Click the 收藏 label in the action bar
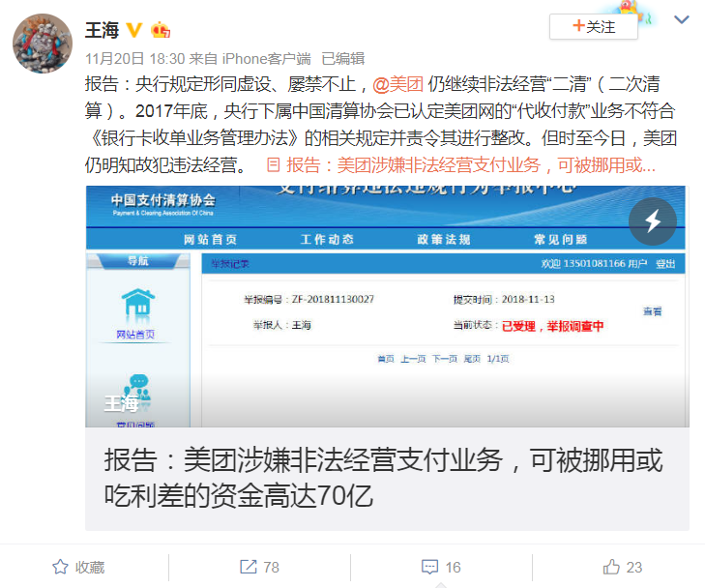 coord(90,568)
